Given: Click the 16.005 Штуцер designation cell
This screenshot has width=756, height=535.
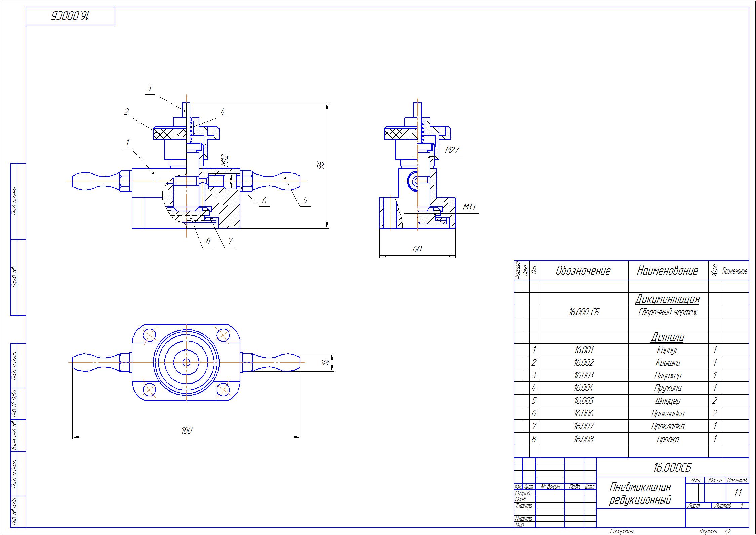Looking at the screenshot, I should click(584, 401).
